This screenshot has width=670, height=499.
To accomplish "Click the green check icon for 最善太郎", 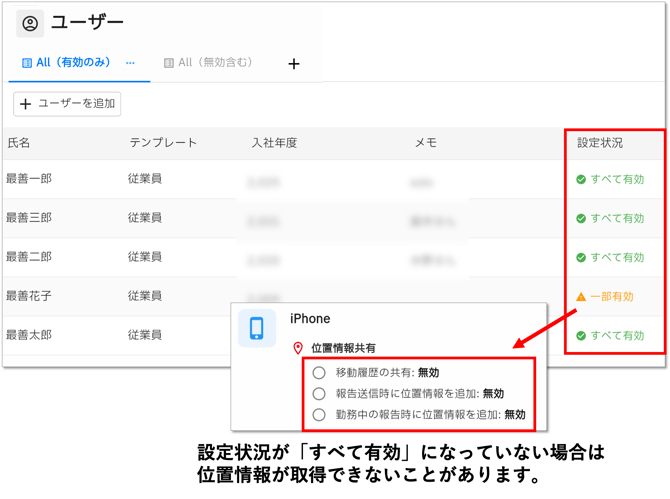I will pyautogui.click(x=580, y=336).
